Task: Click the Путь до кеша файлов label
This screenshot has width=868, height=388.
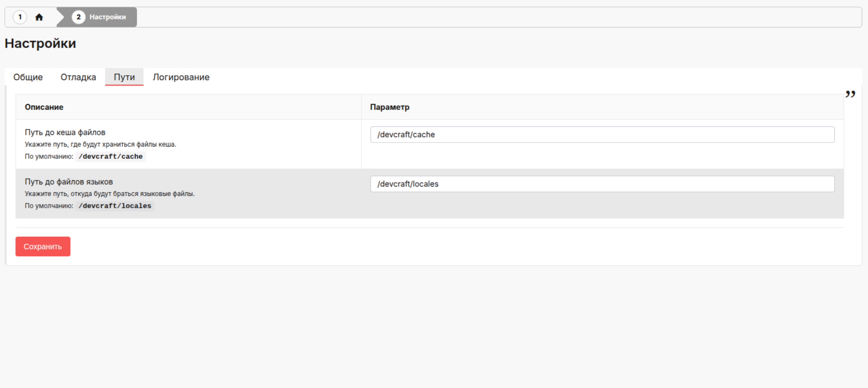Action: [x=65, y=132]
